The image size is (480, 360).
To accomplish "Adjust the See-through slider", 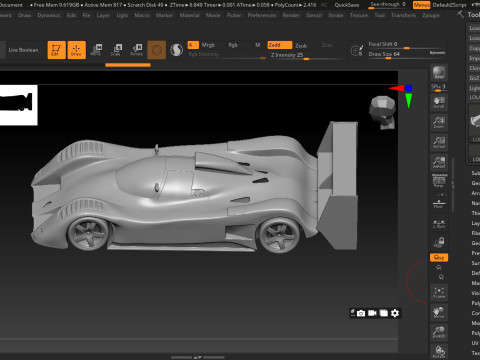I will [388, 5].
